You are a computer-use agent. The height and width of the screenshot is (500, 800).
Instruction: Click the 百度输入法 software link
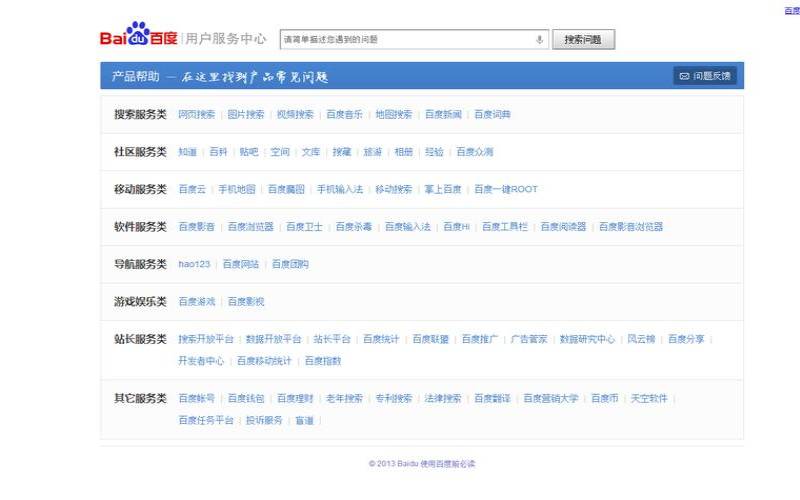pyautogui.click(x=408, y=227)
